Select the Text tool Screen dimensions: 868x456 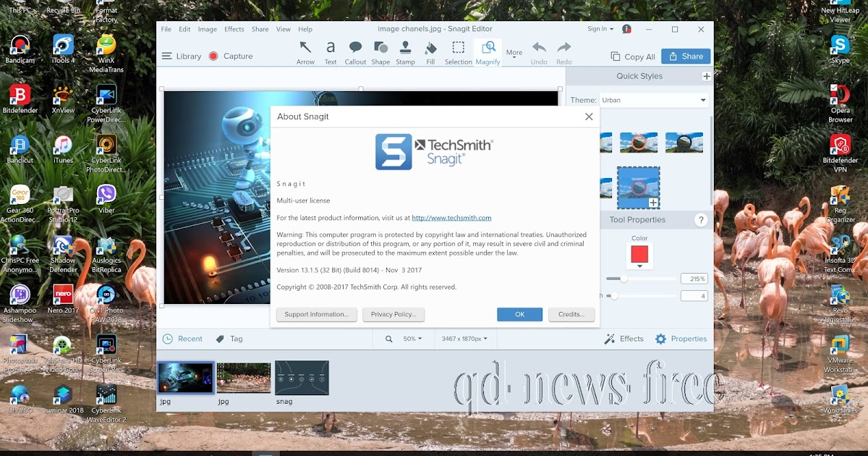pos(331,53)
